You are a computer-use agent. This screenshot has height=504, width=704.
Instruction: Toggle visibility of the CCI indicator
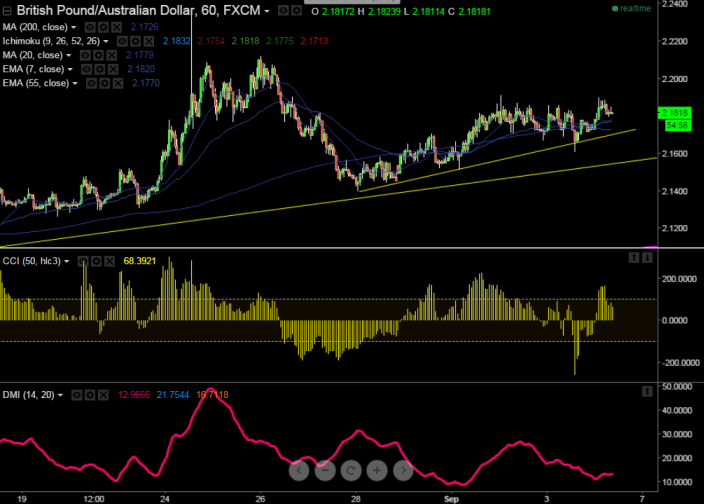[84, 261]
